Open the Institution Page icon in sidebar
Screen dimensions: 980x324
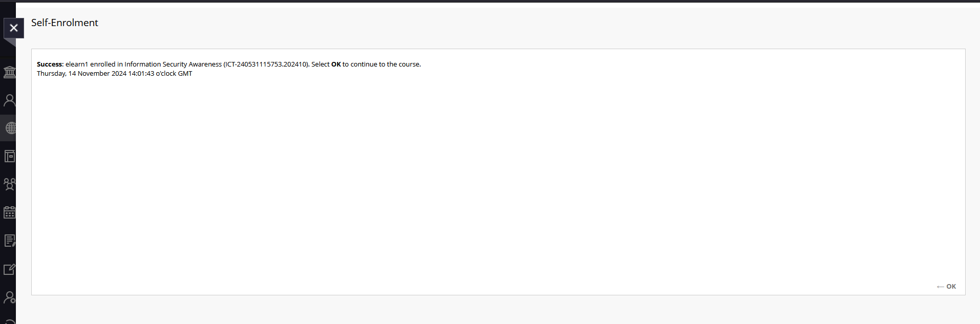pyautogui.click(x=9, y=72)
